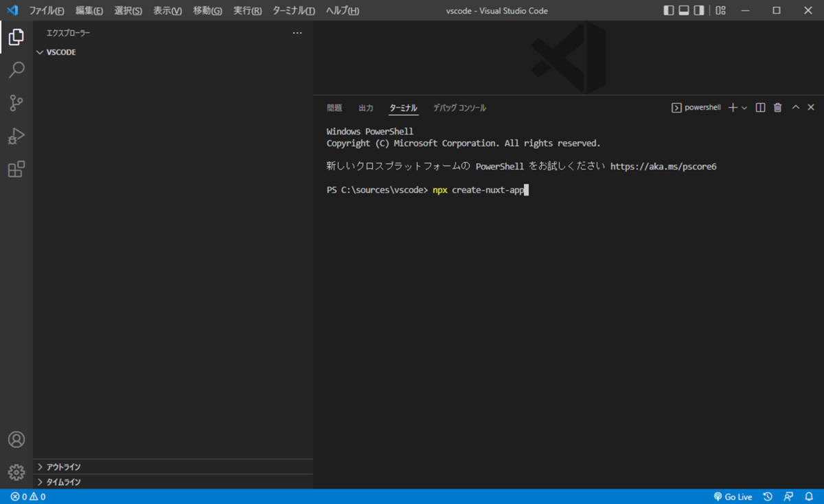Open the ファイル(F) menu
Image resolution: width=824 pixels, height=504 pixels.
(47, 10)
